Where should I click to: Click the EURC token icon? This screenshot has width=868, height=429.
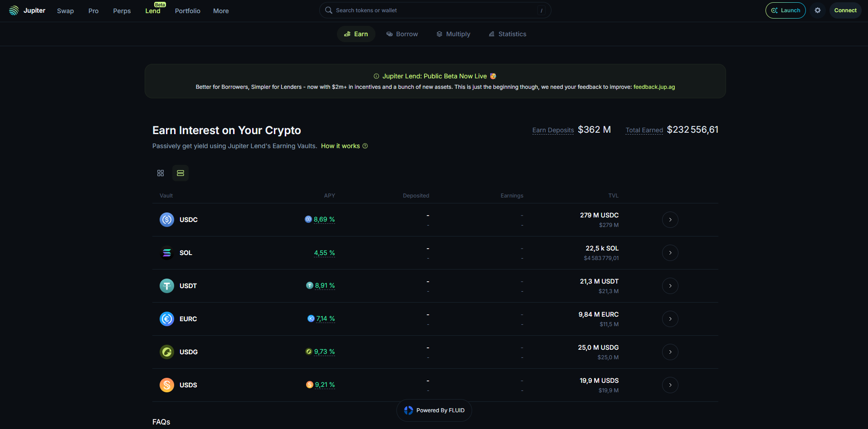pos(166,318)
